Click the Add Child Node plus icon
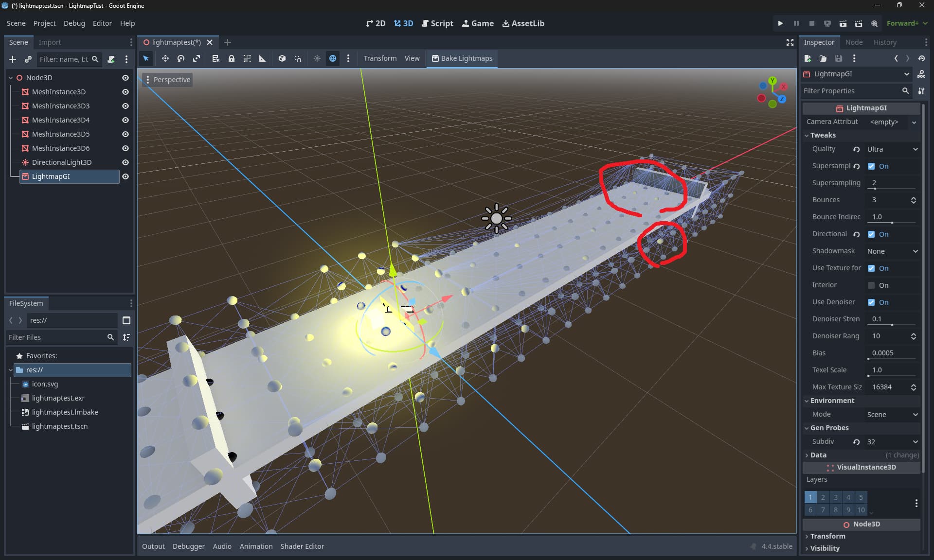 click(x=13, y=59)
